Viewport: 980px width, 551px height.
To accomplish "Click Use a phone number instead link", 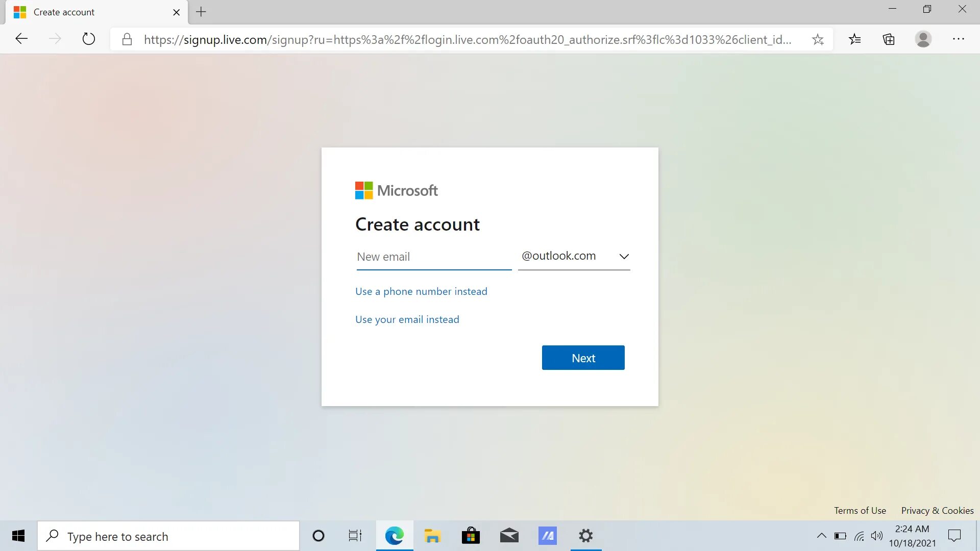I will coord(421,291).
